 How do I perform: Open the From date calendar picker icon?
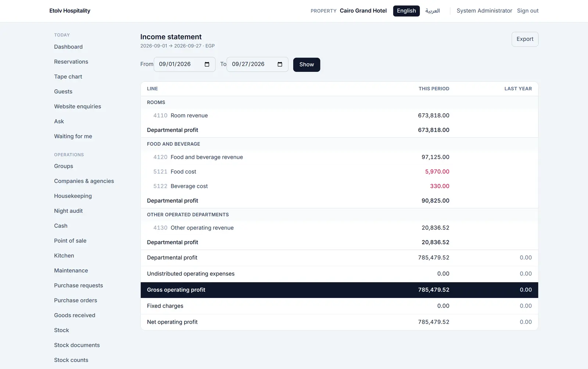coord(207,64)
